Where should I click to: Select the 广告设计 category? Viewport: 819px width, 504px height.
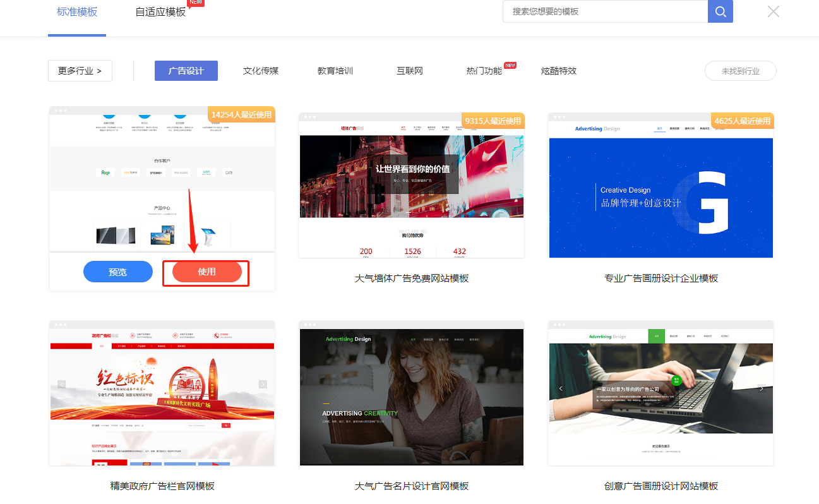pyautogui.click(x=186, y=71)
